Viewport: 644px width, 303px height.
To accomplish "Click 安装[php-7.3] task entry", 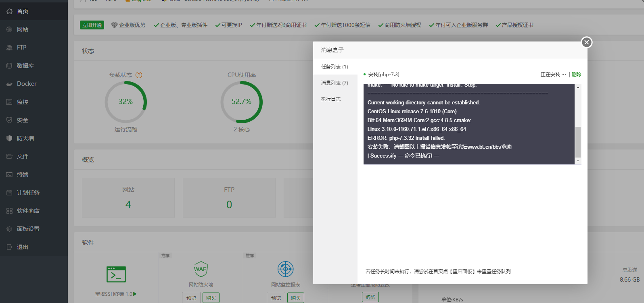I will click(384, 75).
